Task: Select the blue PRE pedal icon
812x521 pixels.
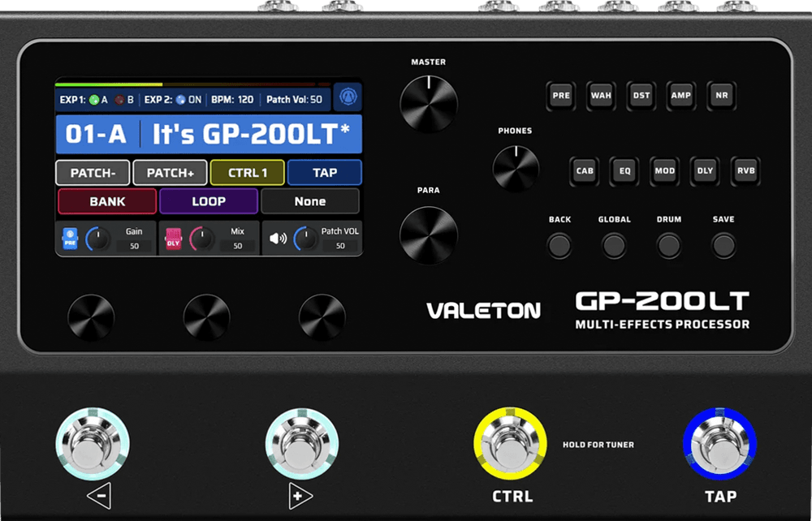Action: coord(70,239)
